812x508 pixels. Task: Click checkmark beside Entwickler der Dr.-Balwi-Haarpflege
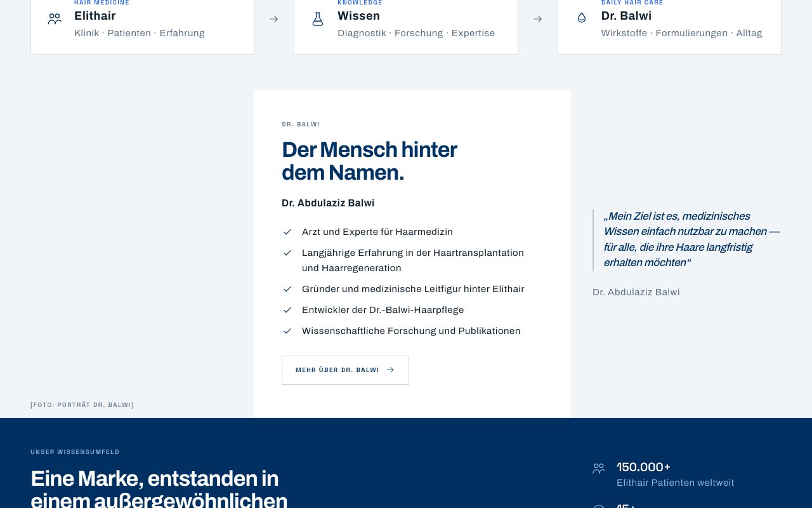pyautogui.click(x=287, y=311)
